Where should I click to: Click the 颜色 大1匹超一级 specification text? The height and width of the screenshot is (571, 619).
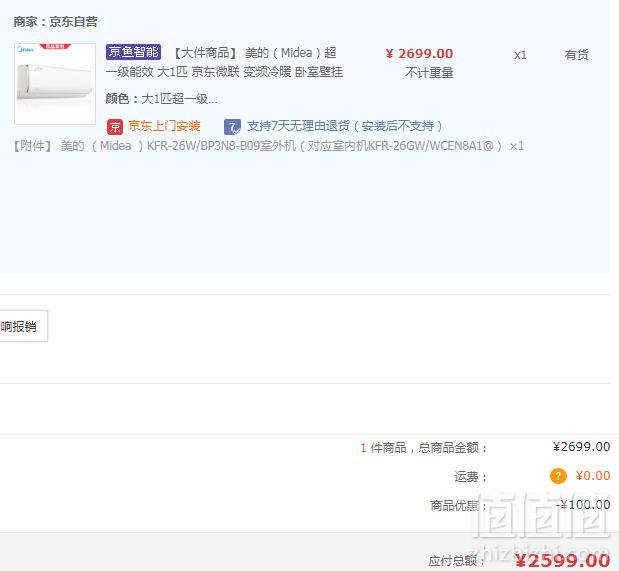tap(161, 99)
